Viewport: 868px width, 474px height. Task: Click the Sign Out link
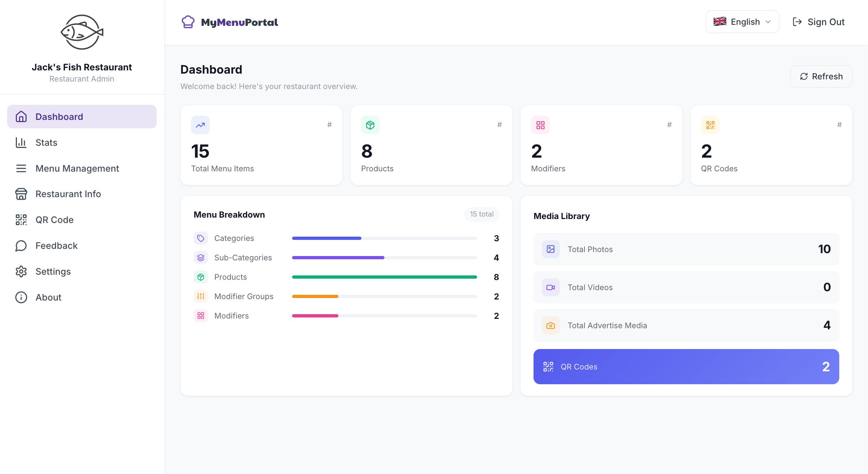click(818, 22)
